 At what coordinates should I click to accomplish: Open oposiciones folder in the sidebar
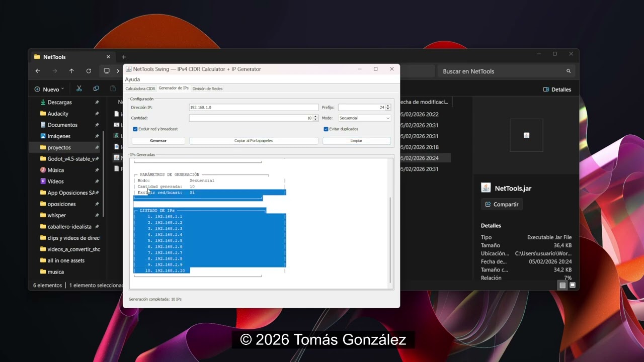click(61, 204)
